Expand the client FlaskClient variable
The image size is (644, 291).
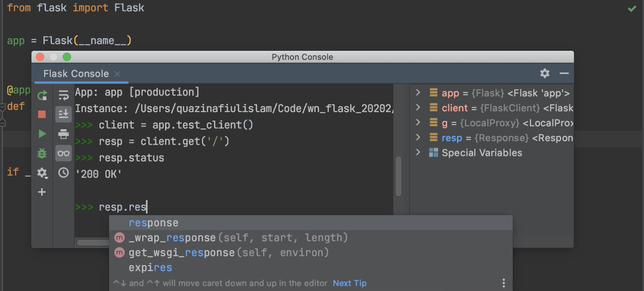[418, 108]
